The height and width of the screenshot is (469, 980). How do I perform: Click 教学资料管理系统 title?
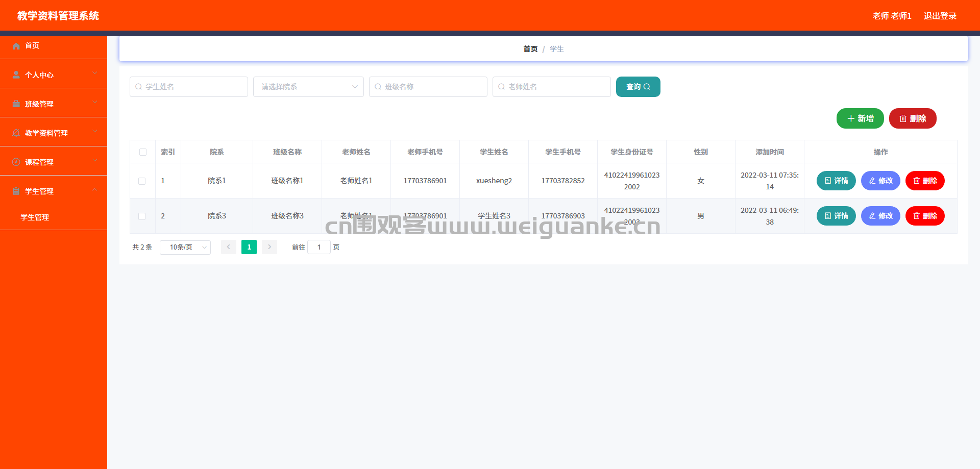(x=58, y=16)
